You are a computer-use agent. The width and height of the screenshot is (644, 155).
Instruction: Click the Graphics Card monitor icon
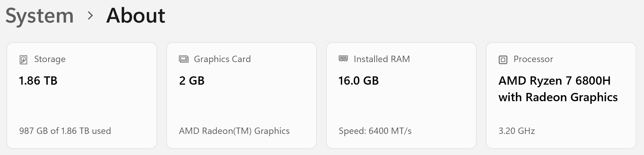click(184, 59)
